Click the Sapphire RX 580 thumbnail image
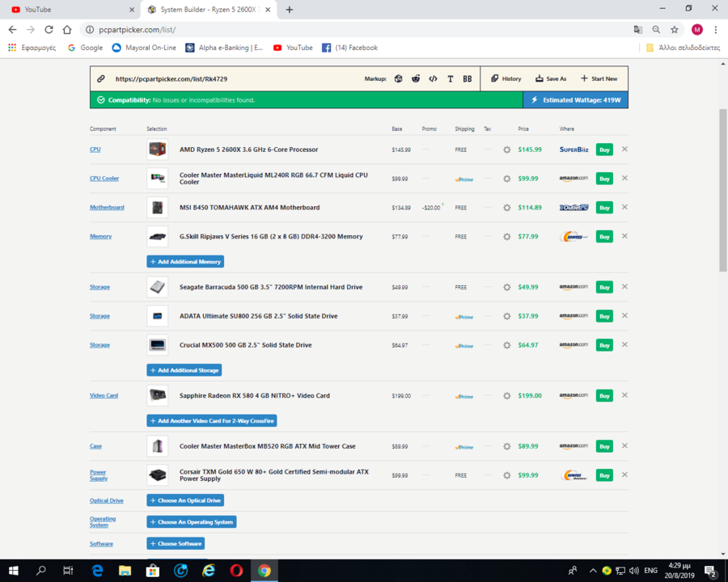 [158, 395]
